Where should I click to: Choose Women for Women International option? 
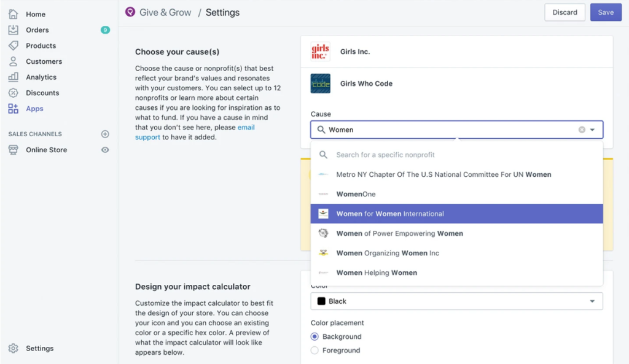pos(456,214)
